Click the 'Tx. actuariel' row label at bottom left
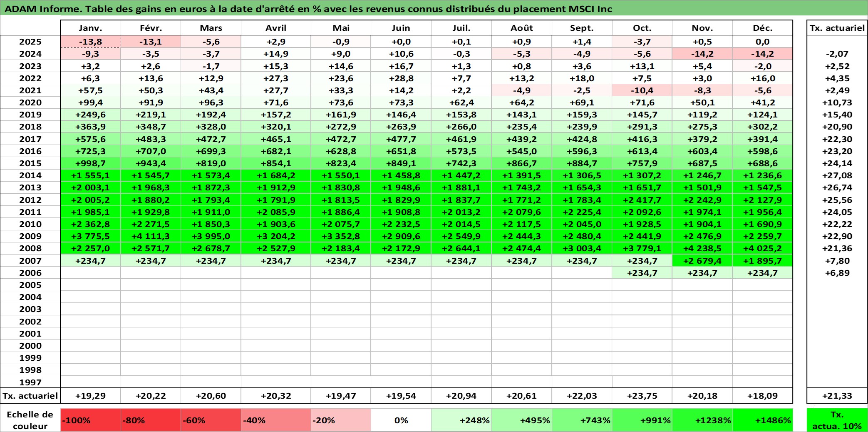 tap(30, 396)
